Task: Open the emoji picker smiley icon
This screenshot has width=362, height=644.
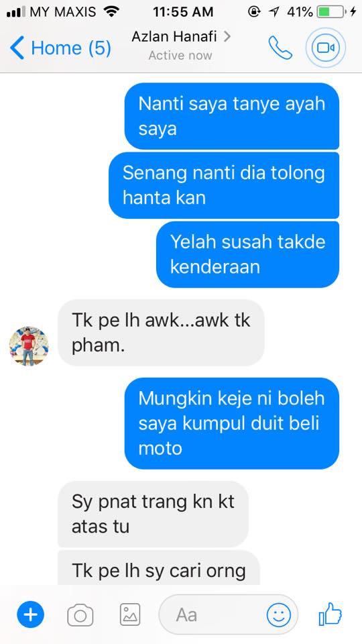Action: (x=279, y=615)
